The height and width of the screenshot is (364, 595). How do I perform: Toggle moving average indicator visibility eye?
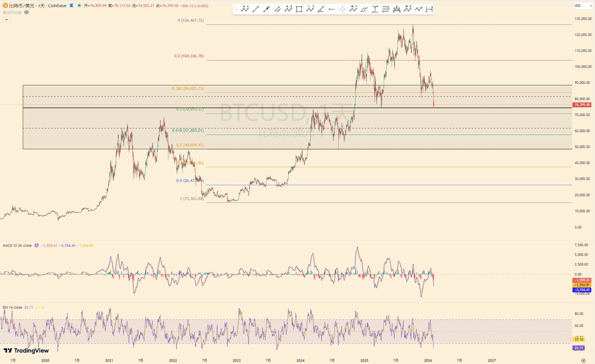[x=27, y=12]
